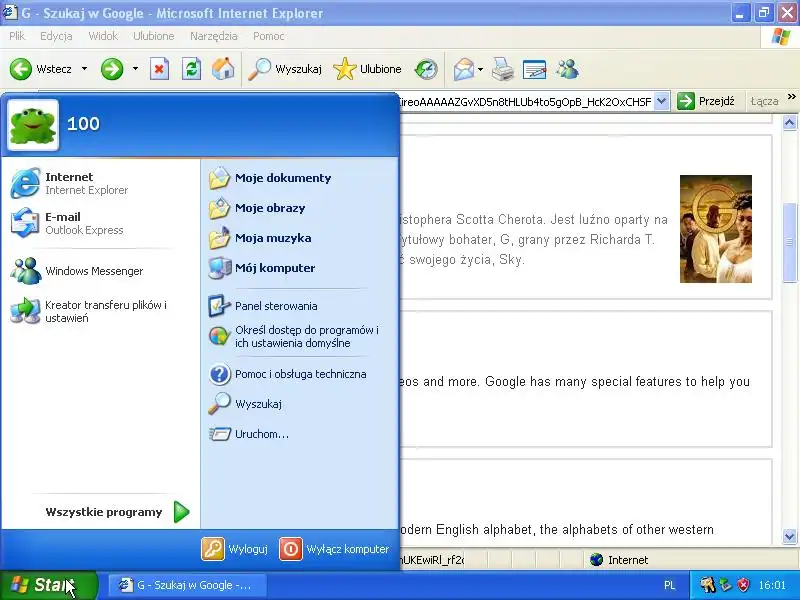Click the Internet zone status bar entry

click(619, 560)
